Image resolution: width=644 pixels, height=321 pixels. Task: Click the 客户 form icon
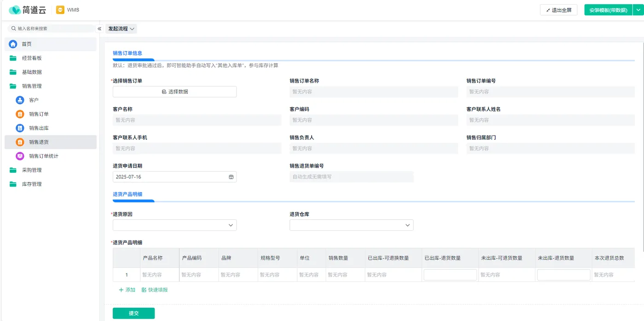(x=20, y=100)
